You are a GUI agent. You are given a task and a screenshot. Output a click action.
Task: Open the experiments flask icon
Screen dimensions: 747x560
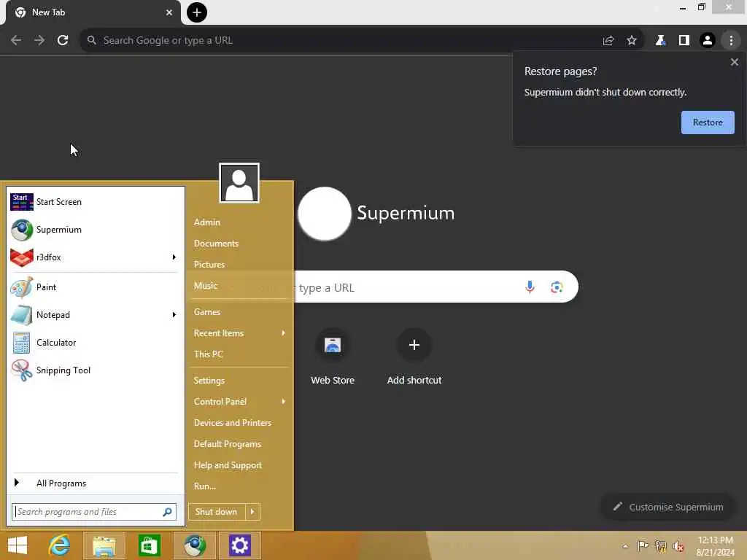pos(660,41)
